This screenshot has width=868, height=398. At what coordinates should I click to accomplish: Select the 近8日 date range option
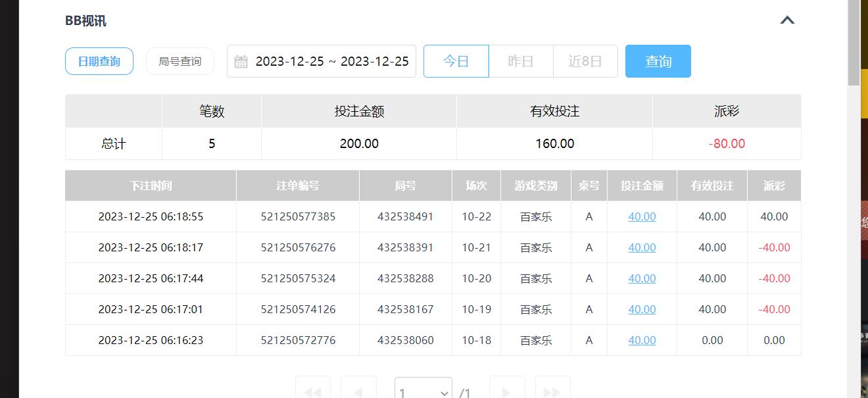585,61
